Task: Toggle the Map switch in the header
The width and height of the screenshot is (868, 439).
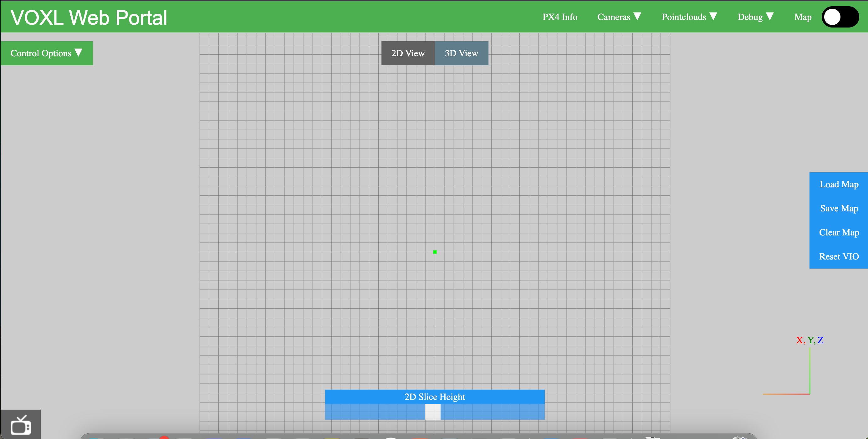Action: tap(840, 17)
